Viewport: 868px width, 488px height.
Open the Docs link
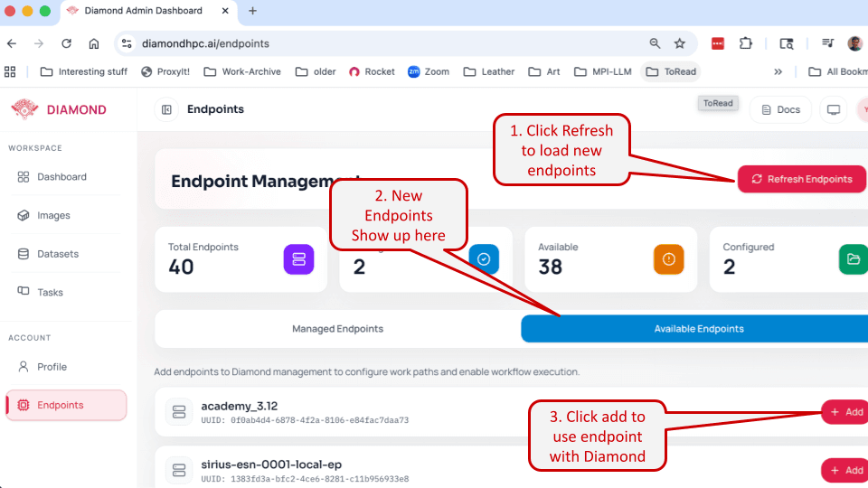click(780, 109)
